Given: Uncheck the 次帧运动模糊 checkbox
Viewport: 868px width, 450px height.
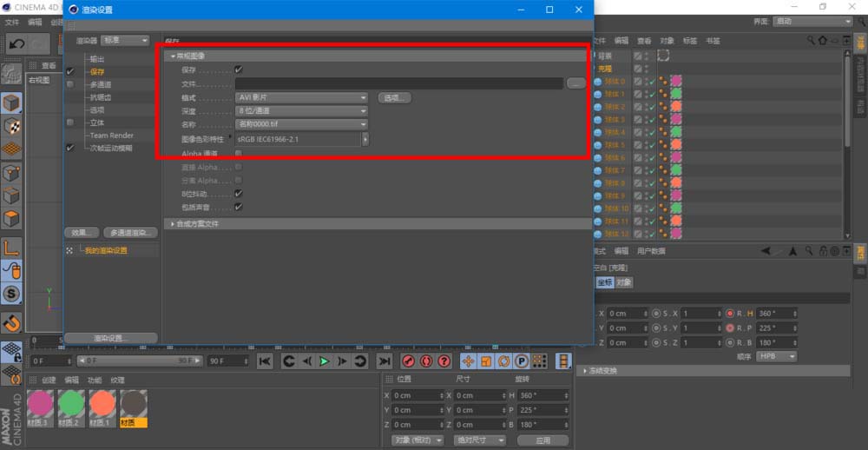Looking at the screenshot, I should (x=70, y=148).
